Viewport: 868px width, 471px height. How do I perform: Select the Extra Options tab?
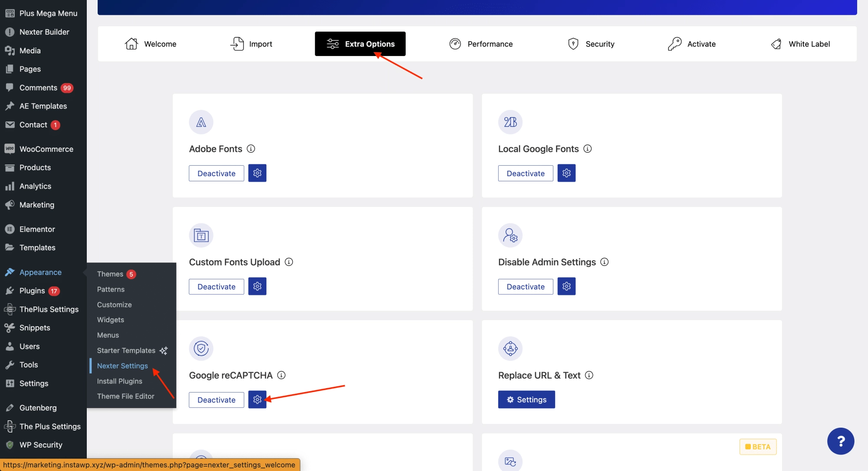coord(360,44)
